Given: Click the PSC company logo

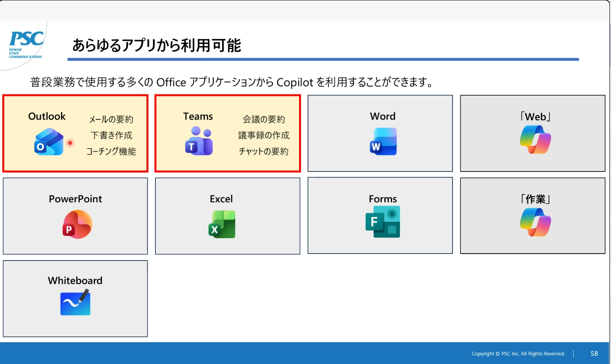Looking at the screenshot, I should pos(26,45).
